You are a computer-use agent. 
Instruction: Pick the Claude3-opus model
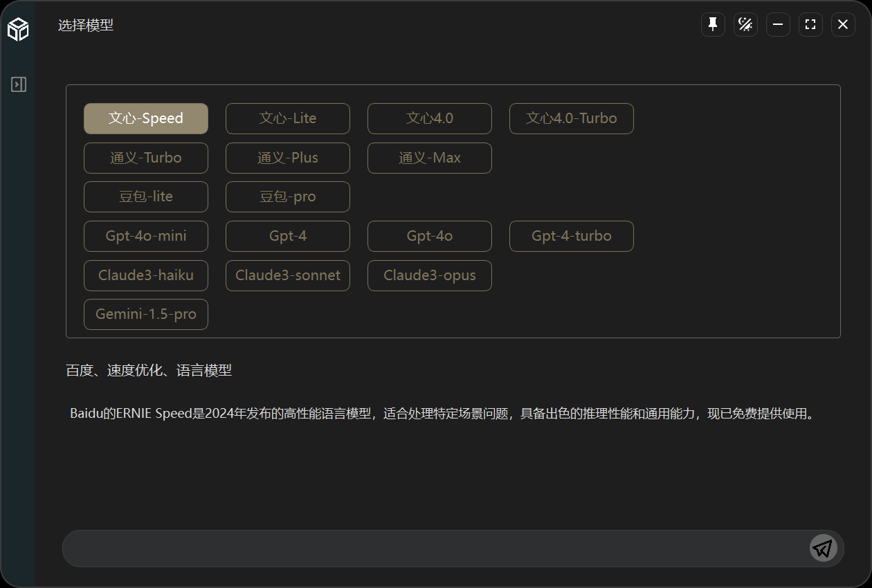tap(430, 275)
